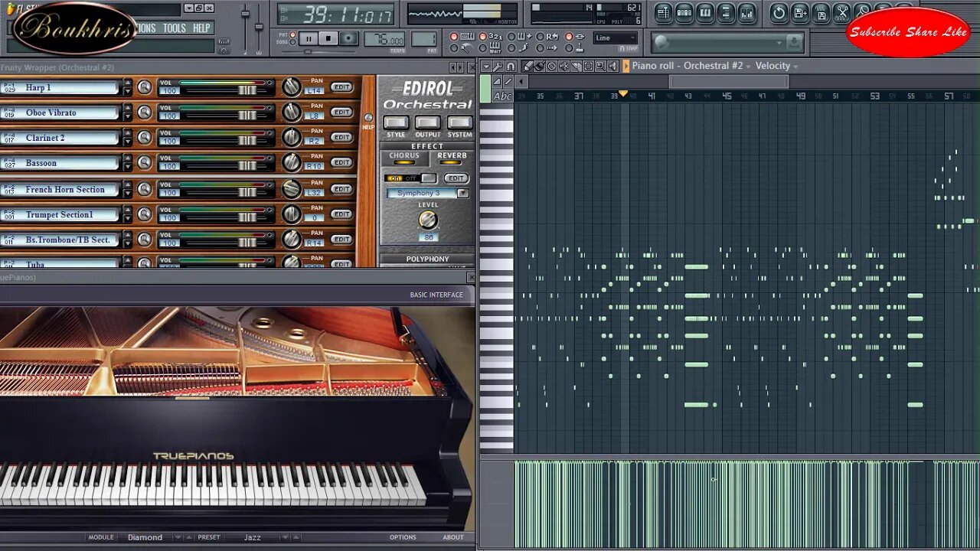Open the step sequencer view icon
The width and height of the screenshot is (980, 551).
[x=684, y=13]
